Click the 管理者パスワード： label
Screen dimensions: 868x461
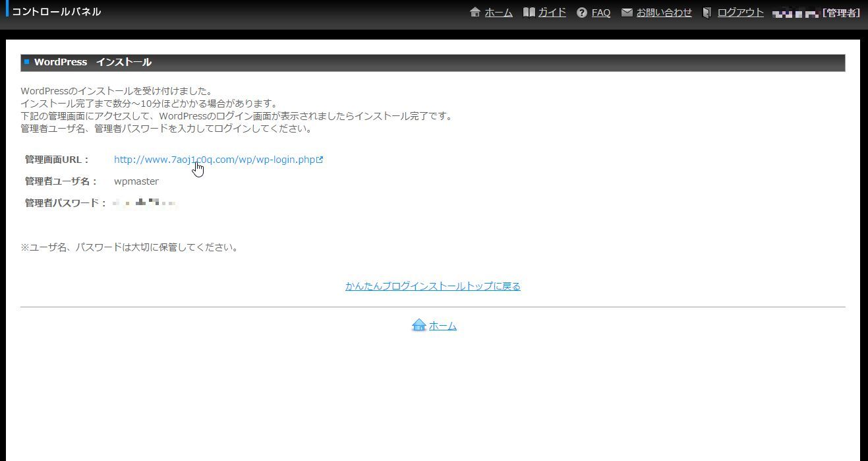click(x=66, y=203)
